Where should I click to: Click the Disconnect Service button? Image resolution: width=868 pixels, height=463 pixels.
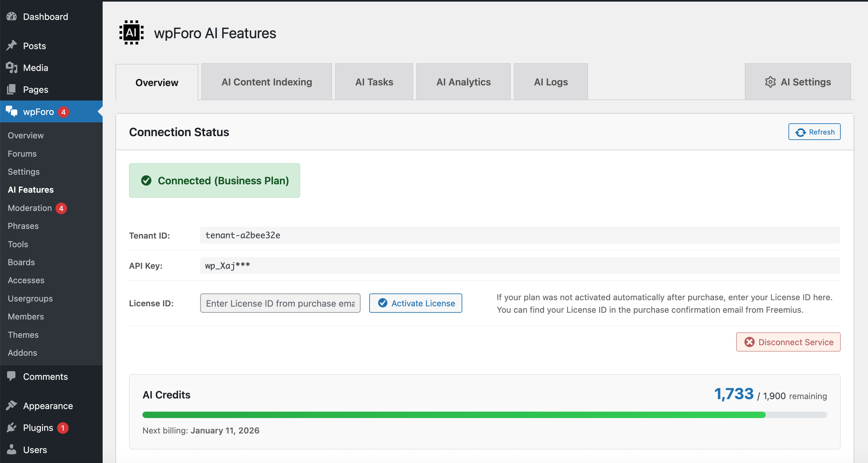pyautogui.click(x=788, y=342)
